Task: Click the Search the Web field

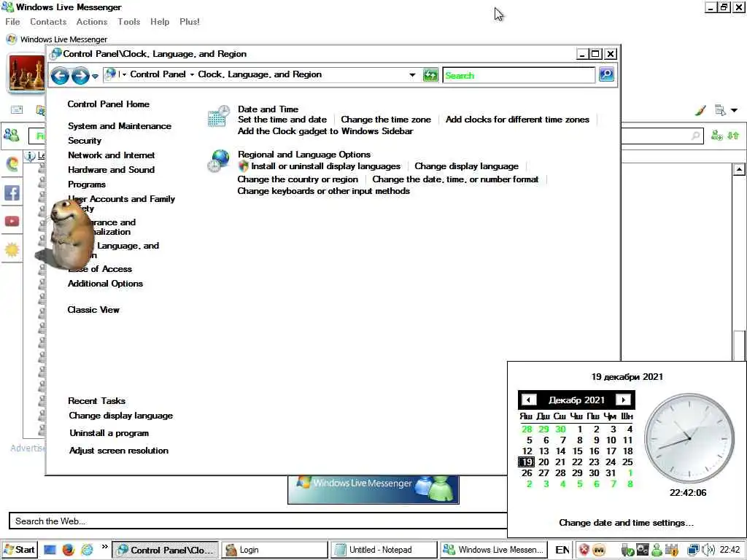Action: click(258, 521)
